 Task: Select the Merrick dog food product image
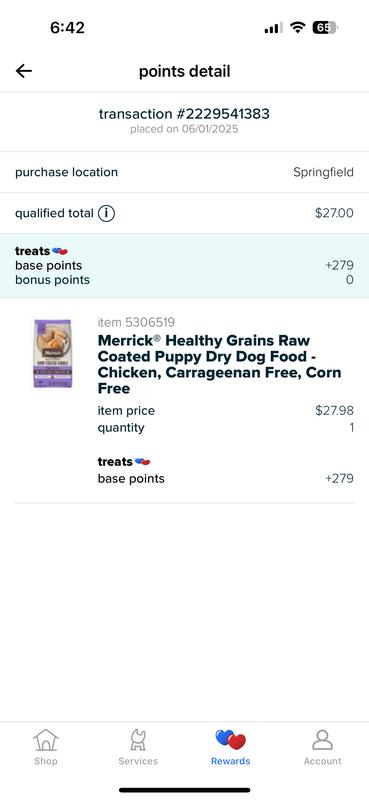pyautogui.click(x=53, y=353)
